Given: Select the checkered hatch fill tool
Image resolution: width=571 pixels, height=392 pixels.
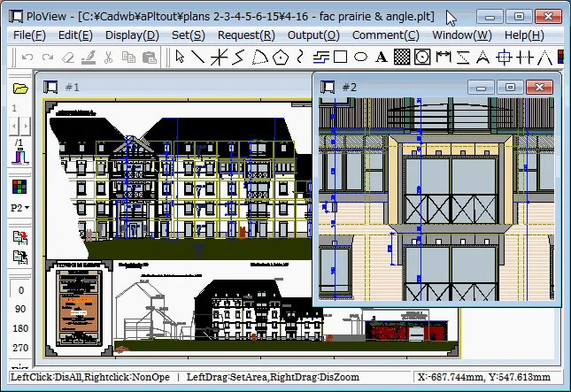Looking at the screenshot, I should (x=402, y=58).
